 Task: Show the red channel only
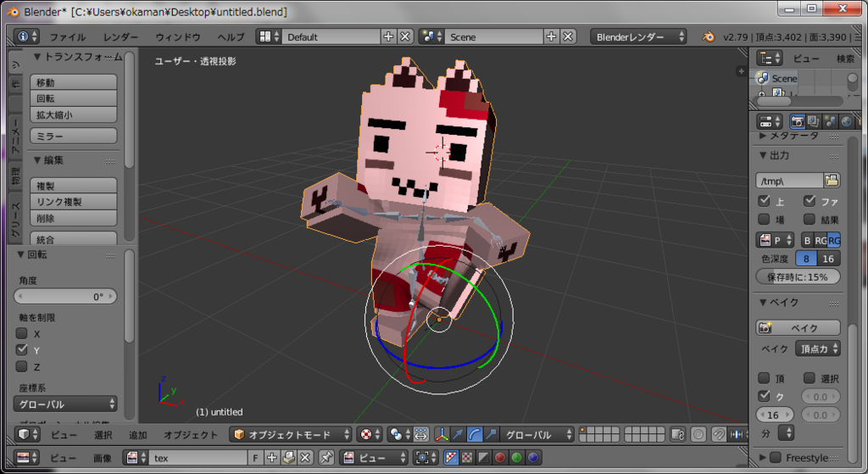(x=500, y=457)
